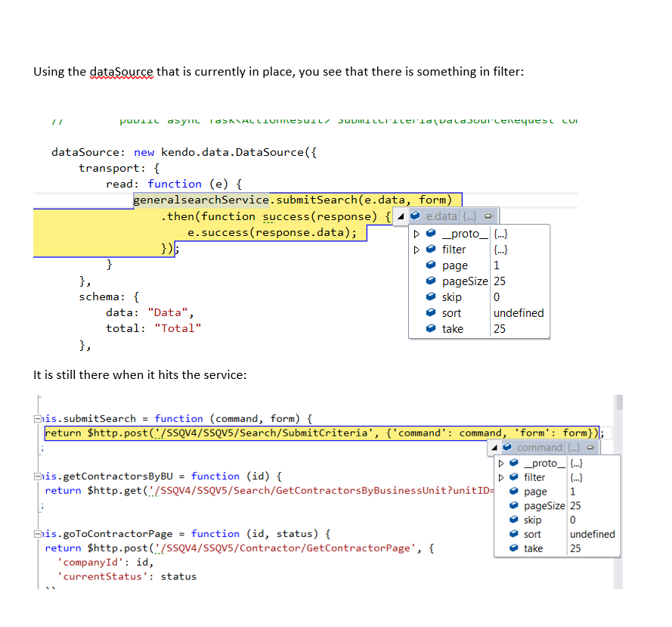Click the "Data" string in schema
This screenshot has width=672, height=627.
tap(168, 312)
